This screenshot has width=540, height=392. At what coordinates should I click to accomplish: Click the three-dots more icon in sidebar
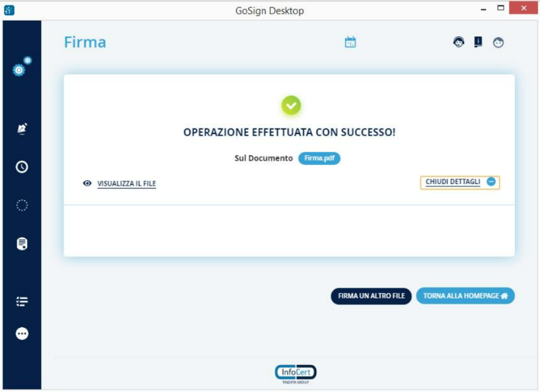[x=22, y=333]
